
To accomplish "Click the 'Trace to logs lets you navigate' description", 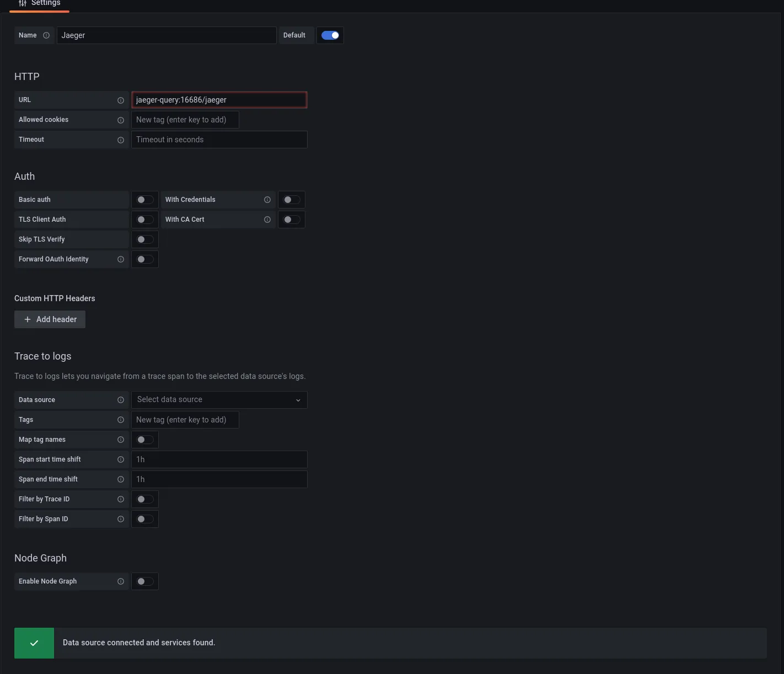I will tap(160, 376).
